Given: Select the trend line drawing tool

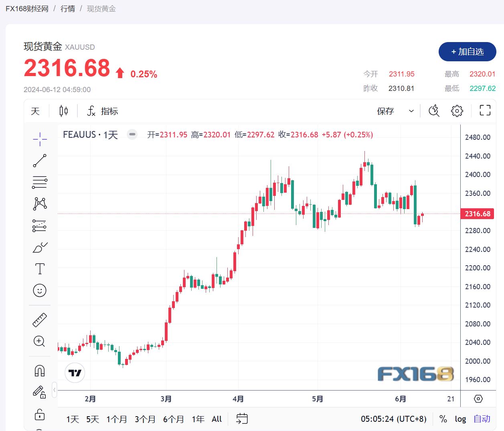Looking at the screenshot, I should pyautogui.click(x=39, y=160).
